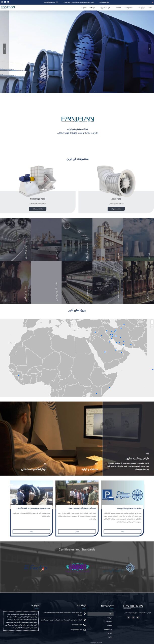
Task: Click the Axial Fans view products button
Action: [x=116, y=209]
